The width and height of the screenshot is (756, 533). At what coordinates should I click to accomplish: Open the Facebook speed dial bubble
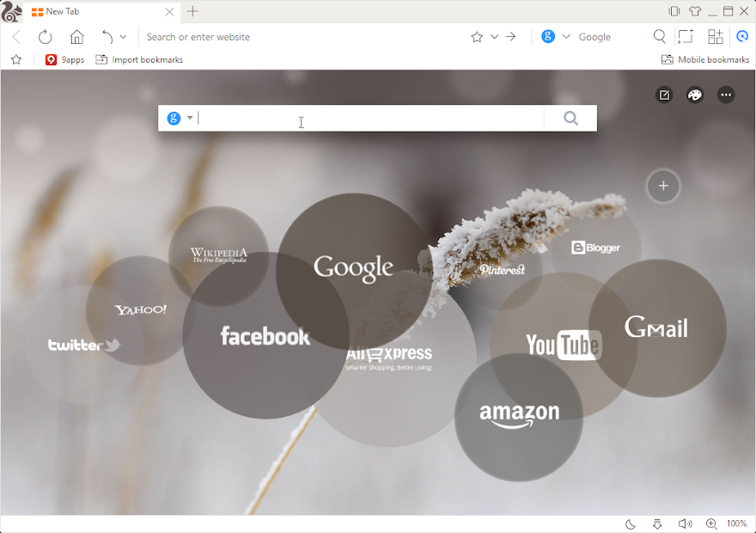click(265, 337)
